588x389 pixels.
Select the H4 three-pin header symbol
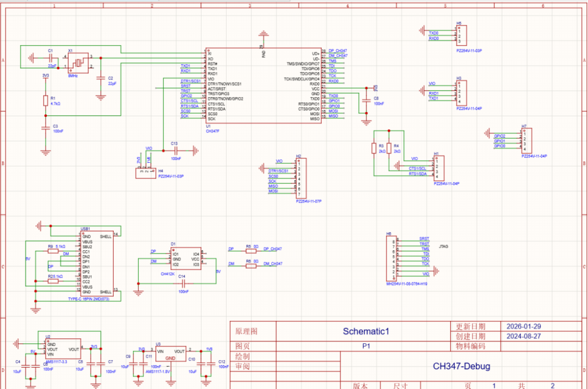(146, 173)
